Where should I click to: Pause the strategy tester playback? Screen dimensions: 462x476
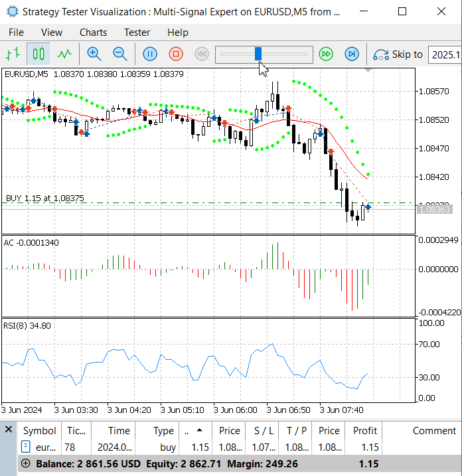tap(150, 54)
